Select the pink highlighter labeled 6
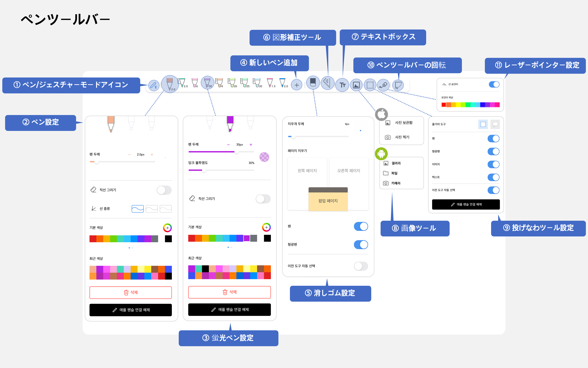 pyautogui.click(x=195, y=83)
